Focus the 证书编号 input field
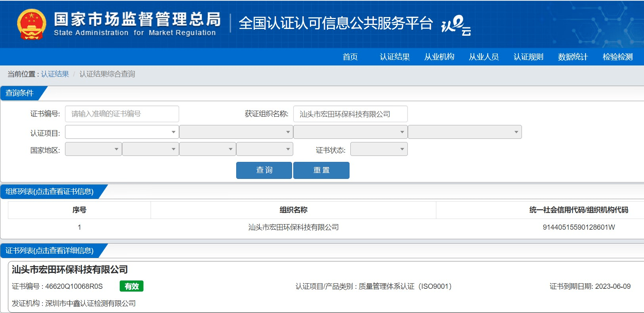 122,114
